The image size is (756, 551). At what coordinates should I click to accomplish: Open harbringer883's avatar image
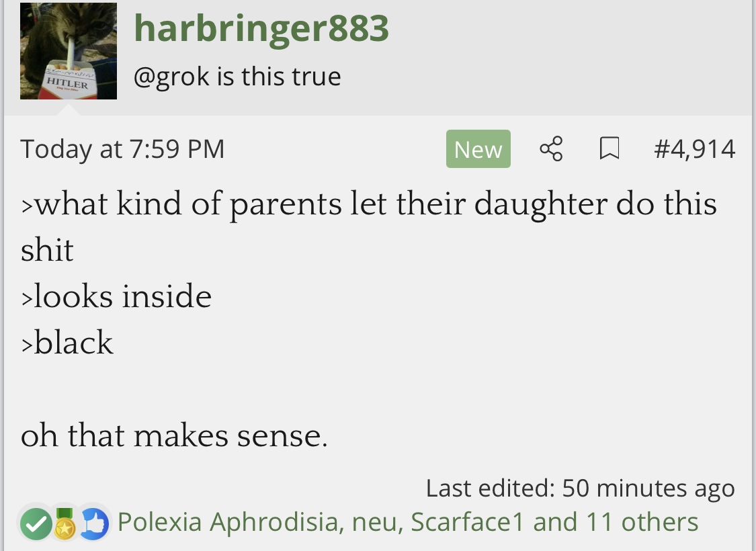pyautogui.click(x=69, y=51)
